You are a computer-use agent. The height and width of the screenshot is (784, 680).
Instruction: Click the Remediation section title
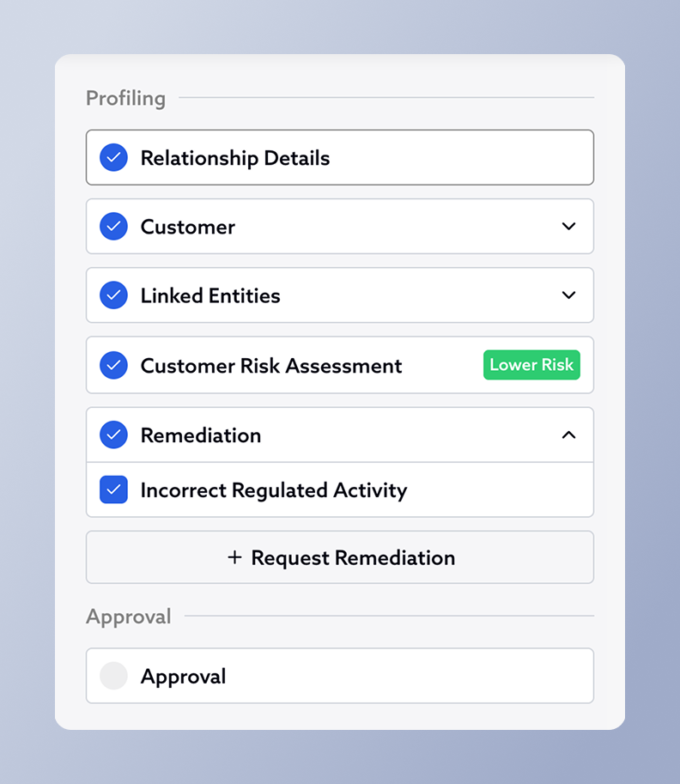point(201,435)
